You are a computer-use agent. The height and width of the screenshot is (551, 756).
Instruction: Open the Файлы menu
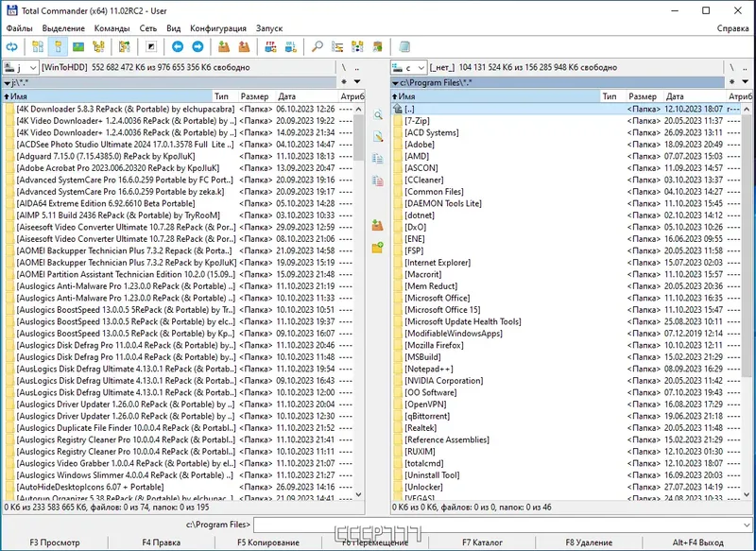click(19, 28)
